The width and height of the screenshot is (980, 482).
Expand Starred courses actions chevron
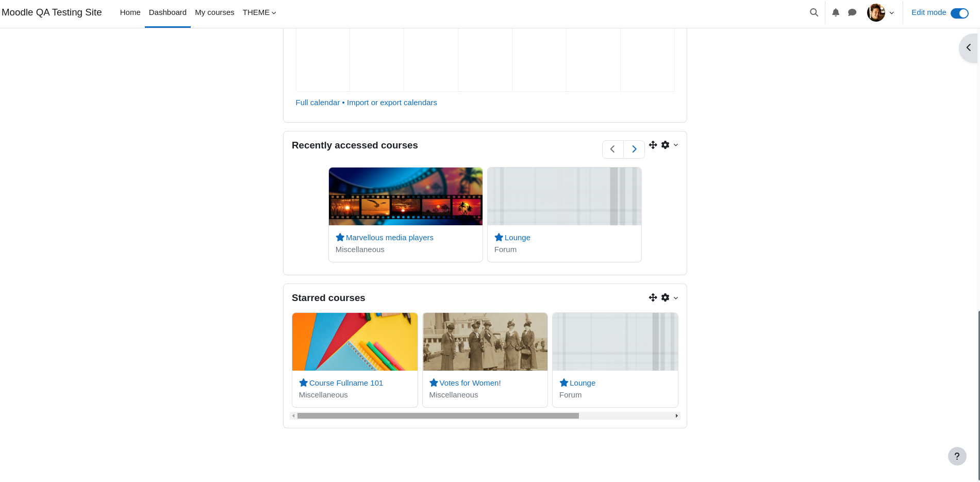tap(676, 298)
